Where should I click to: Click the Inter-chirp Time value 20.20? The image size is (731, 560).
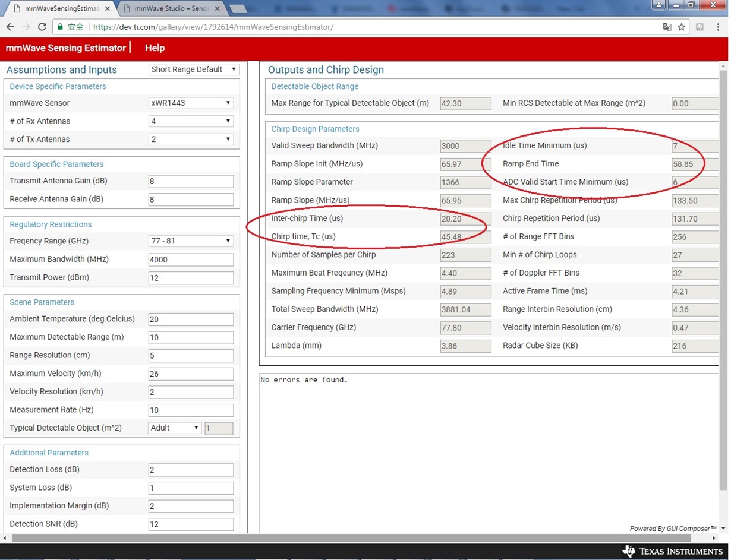click(466, 219)
